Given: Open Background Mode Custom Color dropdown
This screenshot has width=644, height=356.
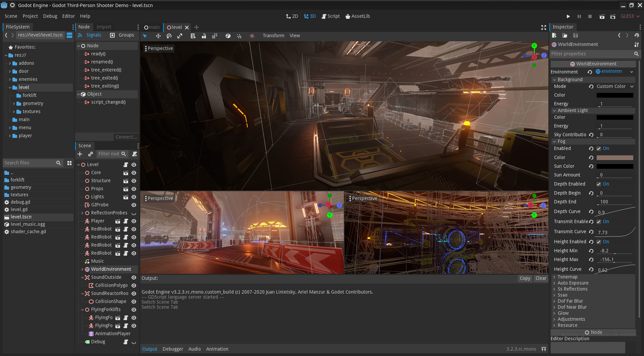Looking at the screenshot, I should (615, 86).
